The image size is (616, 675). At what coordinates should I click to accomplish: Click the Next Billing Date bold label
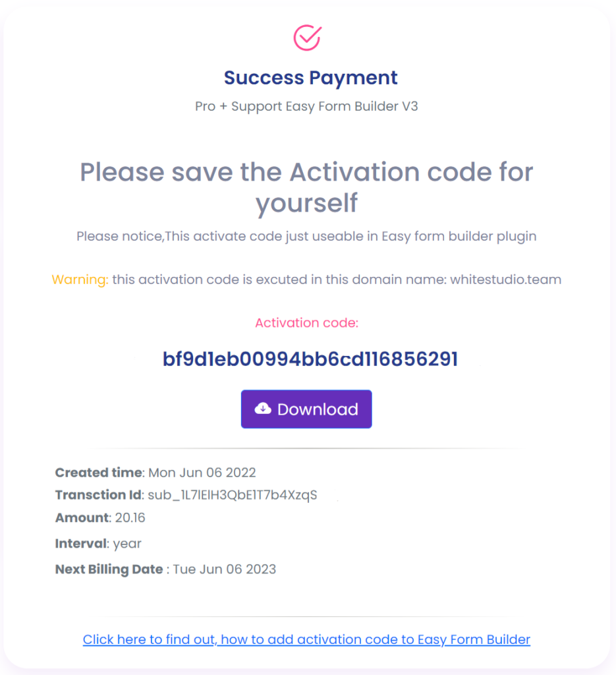click(x=109, y=569)
